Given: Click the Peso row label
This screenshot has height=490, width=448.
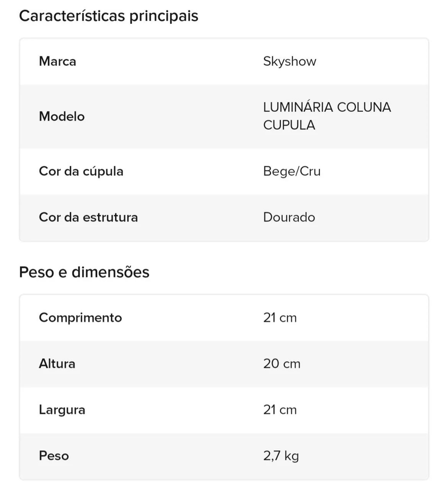Looking at the screenshot, I should pyautogui.click(x=54, y=456).
